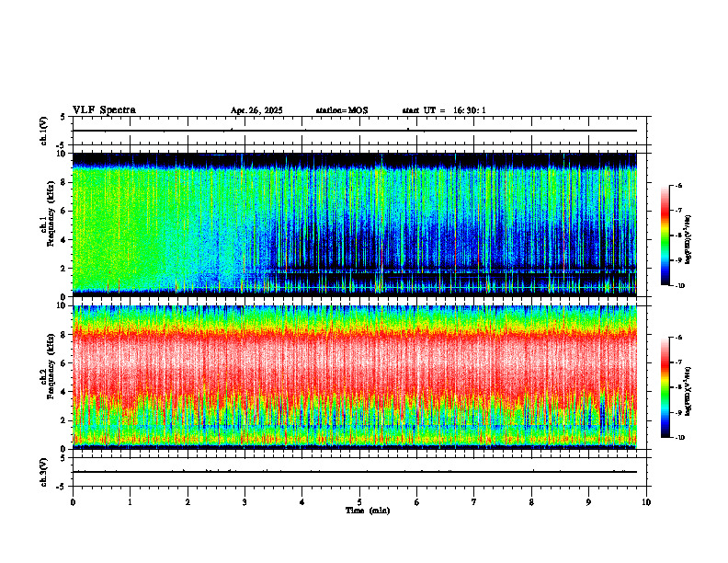Click the ch.2 color bar "-10" label

point(679,437)
